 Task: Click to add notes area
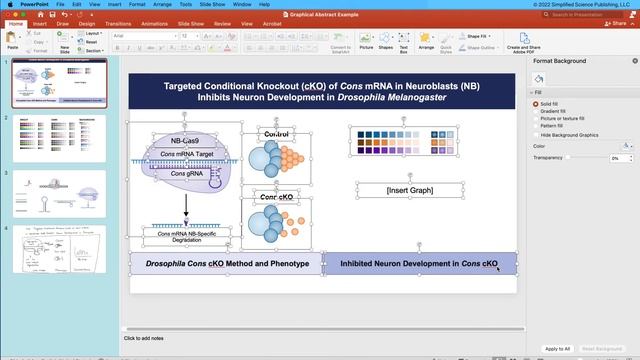tap(144, 338)
